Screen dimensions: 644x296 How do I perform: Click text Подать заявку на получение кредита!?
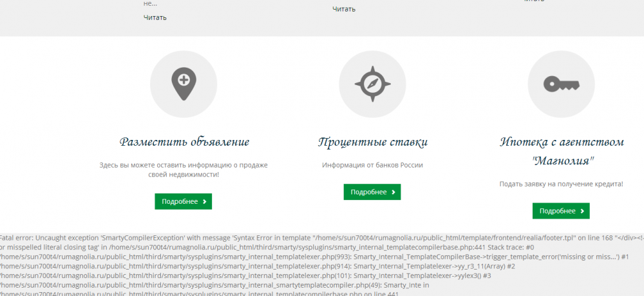click(x=561, y=184)
